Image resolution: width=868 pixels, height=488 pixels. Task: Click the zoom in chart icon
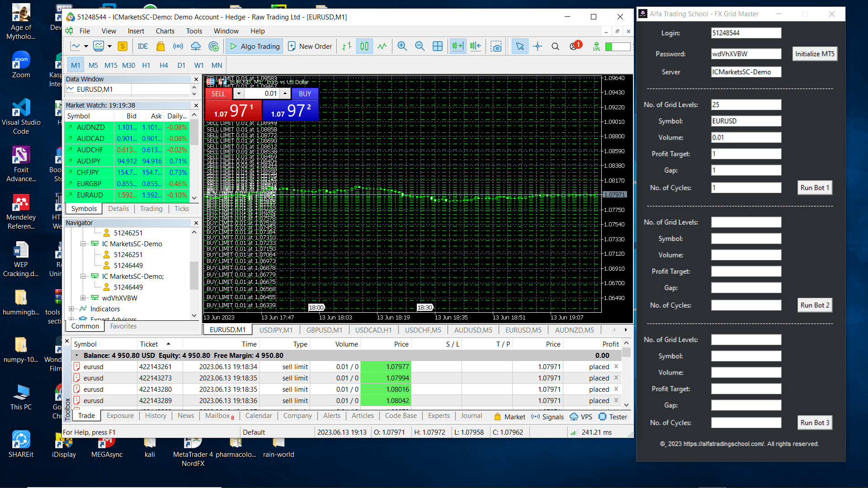click(x=402, y=46)
